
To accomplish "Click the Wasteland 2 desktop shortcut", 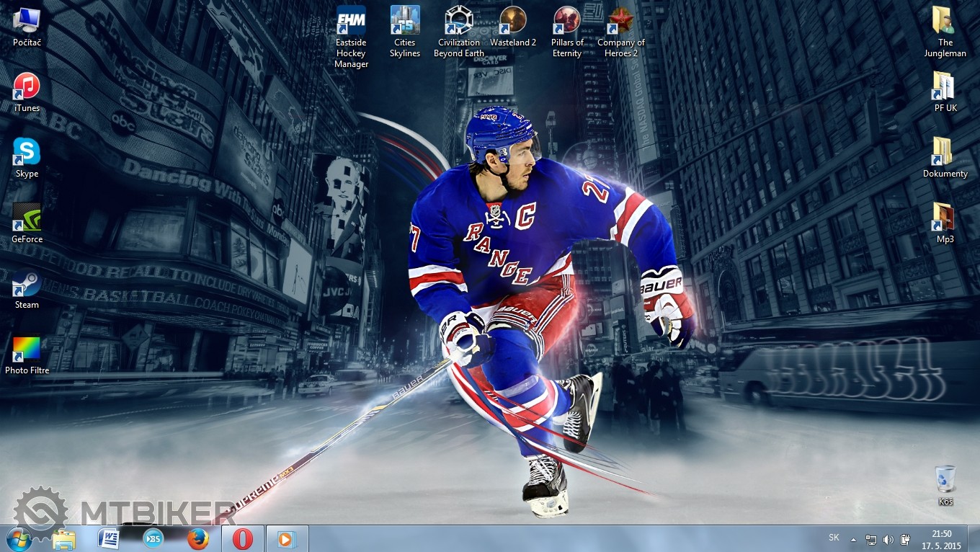I will pos(513,21).
